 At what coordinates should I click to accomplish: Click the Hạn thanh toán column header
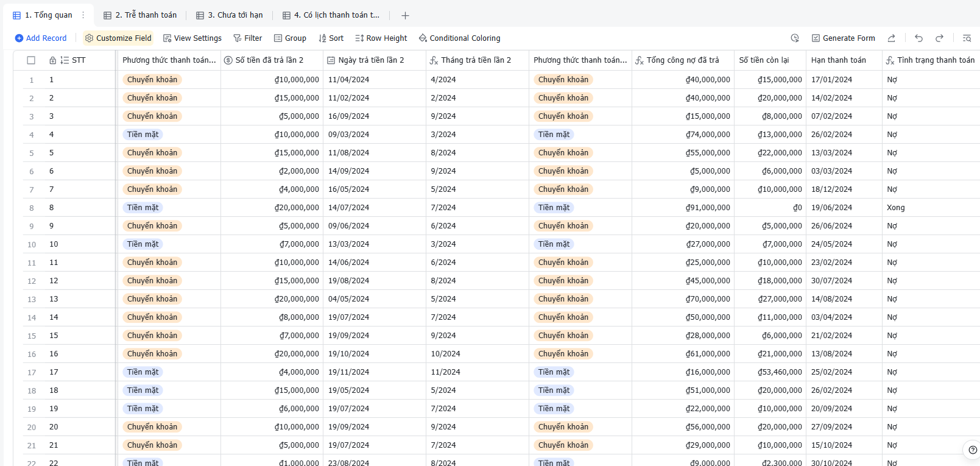[x=844, y=60]
